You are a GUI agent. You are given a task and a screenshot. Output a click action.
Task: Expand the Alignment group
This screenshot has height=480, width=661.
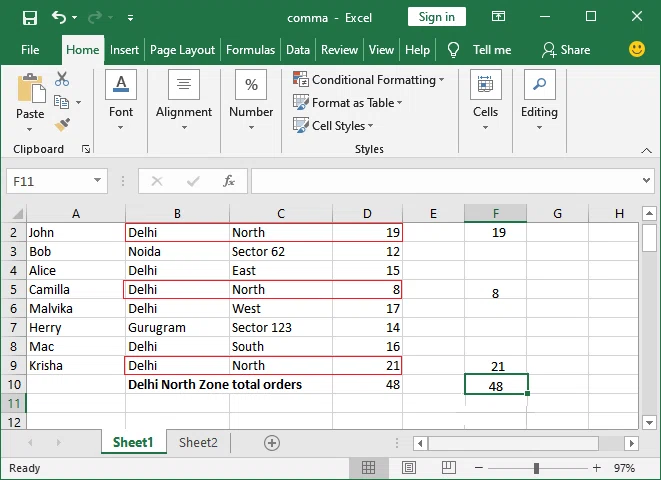pos(184,100)
